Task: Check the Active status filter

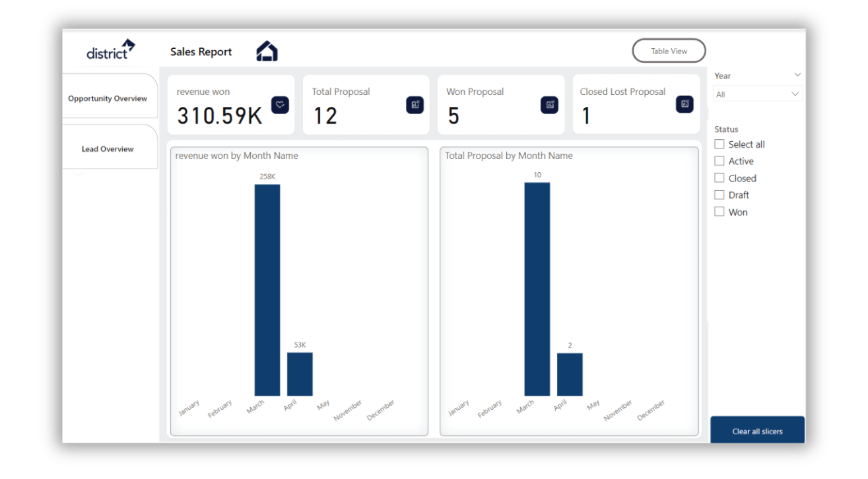Action: pos(719,160)
